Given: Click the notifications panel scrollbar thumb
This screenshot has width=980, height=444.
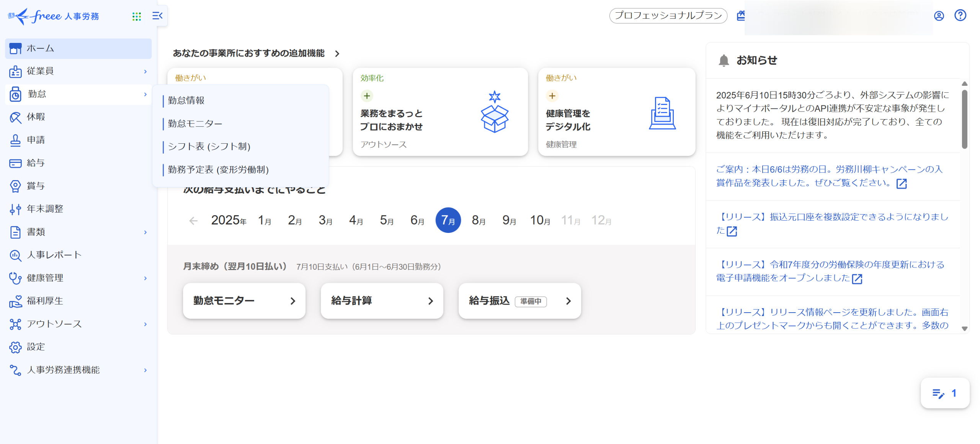Looking at the screenshot, I should (964, 119).
